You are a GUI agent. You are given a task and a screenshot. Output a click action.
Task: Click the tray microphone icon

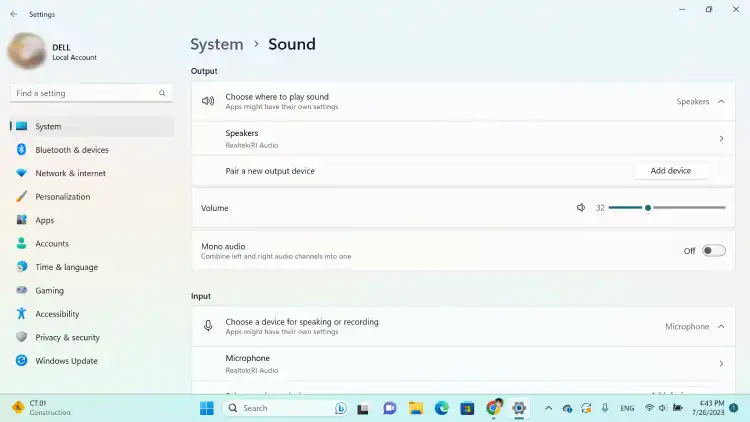tap(605, 408)
